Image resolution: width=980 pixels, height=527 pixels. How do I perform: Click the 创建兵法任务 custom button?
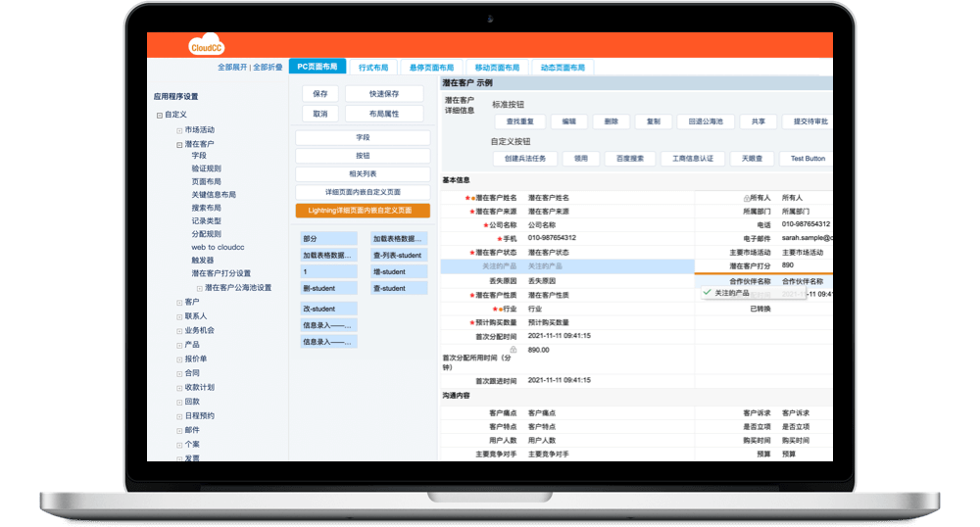tap(525, 159)
